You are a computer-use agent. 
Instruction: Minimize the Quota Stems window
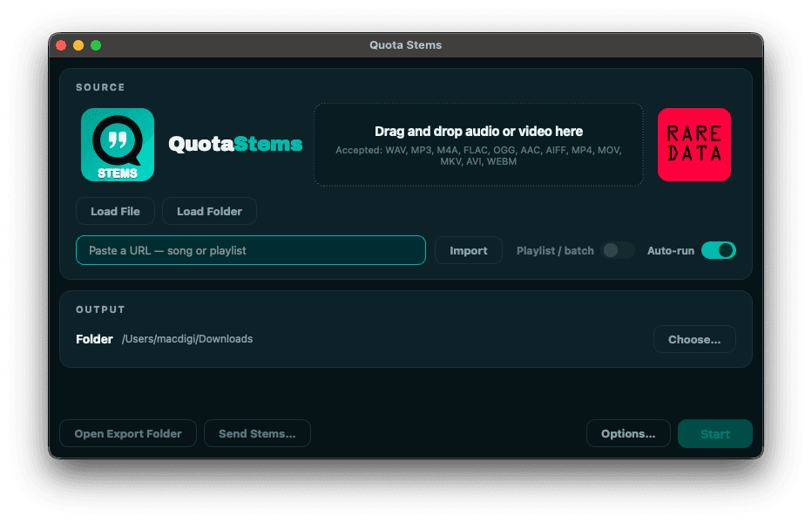(x=78, y=45)
